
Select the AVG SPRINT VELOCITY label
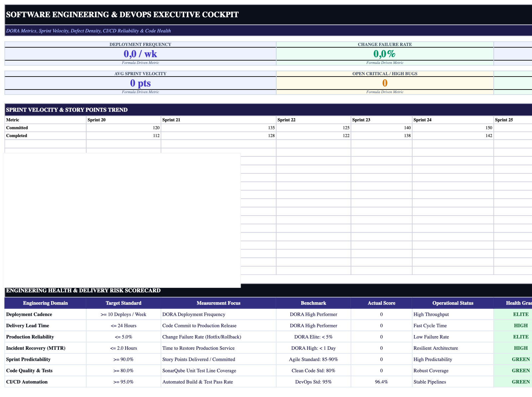(x=140, y=74)
